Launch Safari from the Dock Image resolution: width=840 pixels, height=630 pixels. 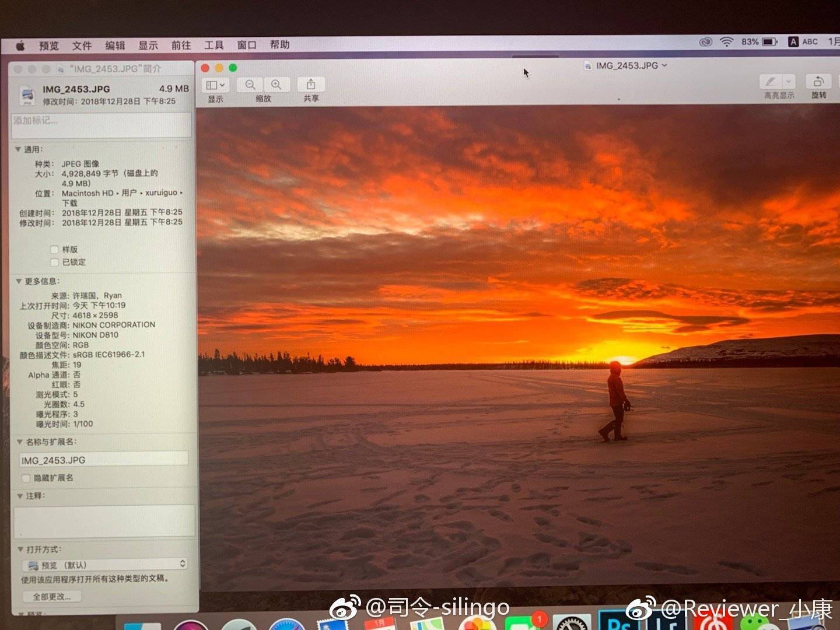pyautogui.click(x=286, y=624)
